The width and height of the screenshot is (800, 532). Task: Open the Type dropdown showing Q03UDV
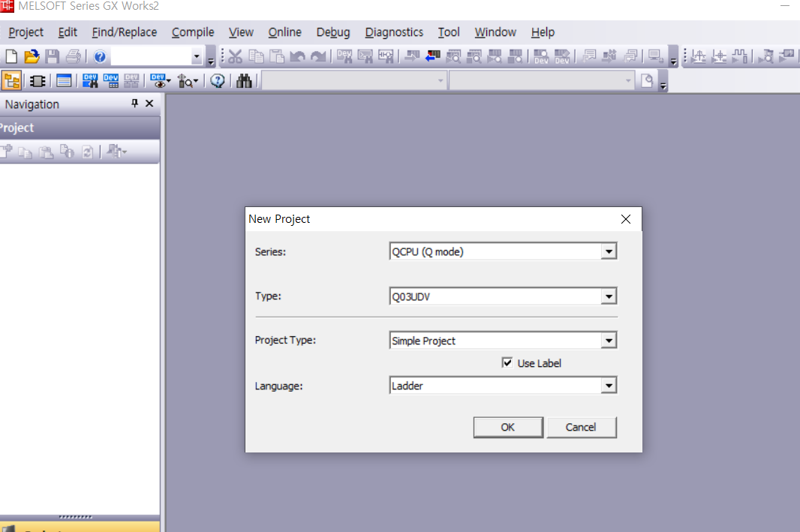point(609,296)
